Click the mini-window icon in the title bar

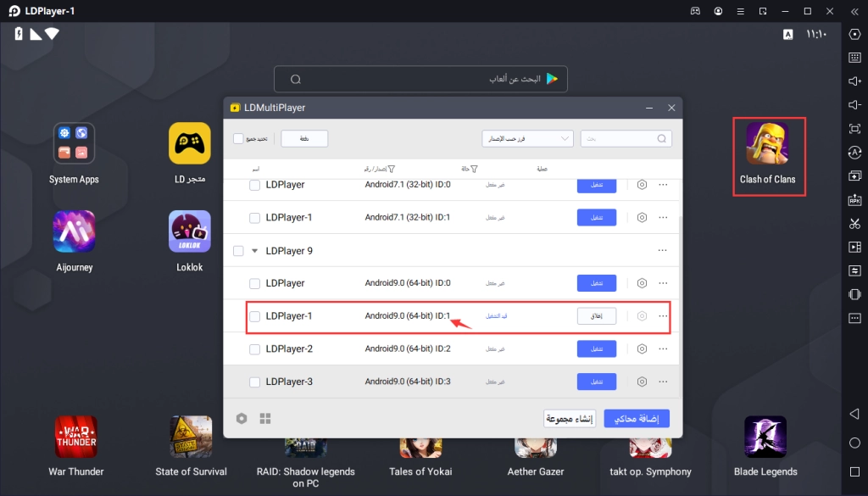[763, 11]
